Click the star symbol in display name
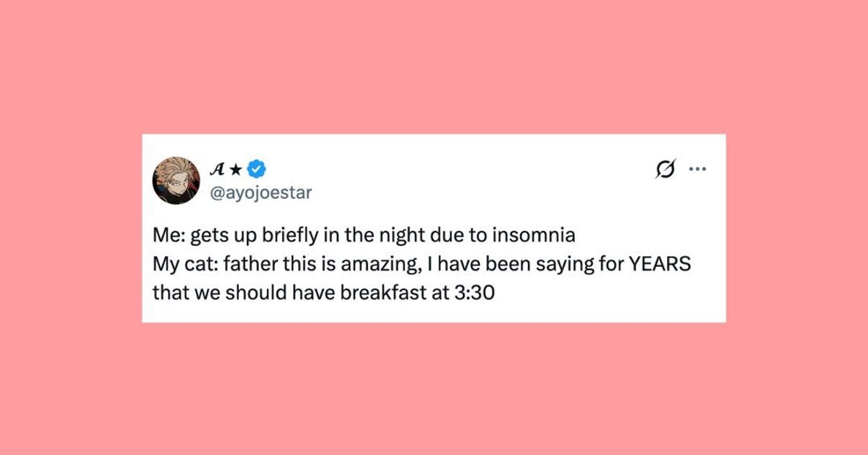The image size is (868, 455). (237, 170)
